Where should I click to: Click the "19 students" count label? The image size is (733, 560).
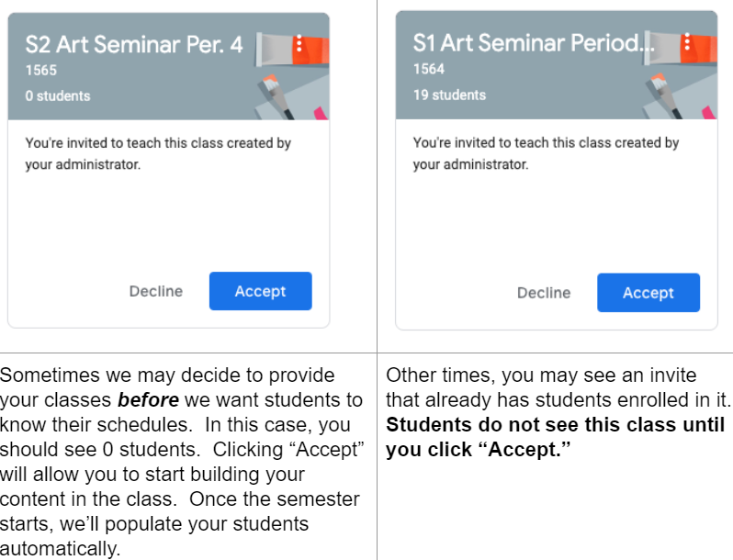pyautogui.click(x=449, y=95)
